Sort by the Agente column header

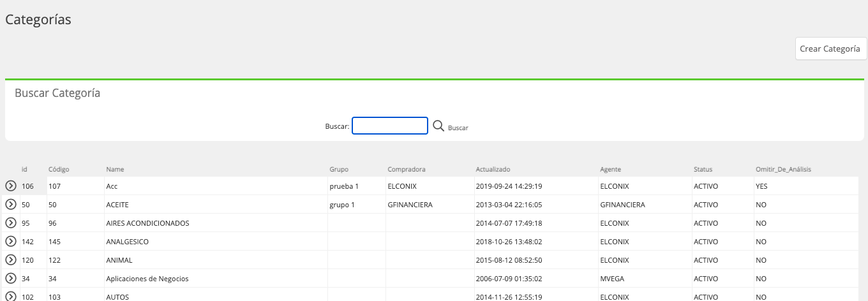click(611, 170)
